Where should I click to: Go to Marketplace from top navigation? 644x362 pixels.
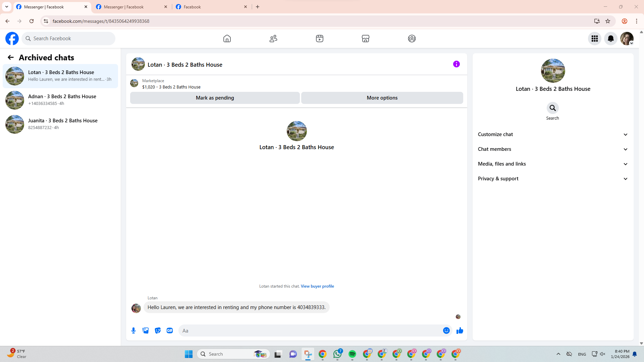[365, 39]
